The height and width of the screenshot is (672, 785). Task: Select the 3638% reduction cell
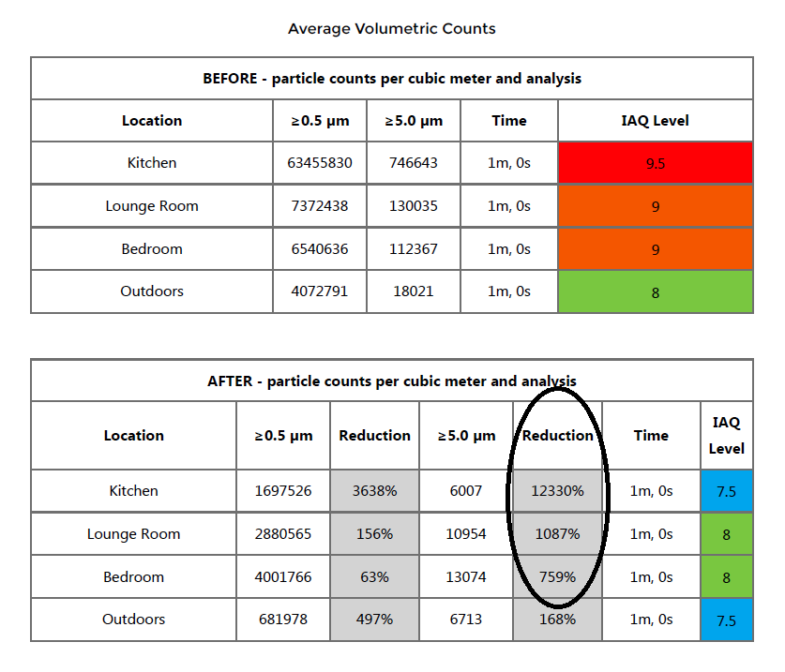[374, 491]
